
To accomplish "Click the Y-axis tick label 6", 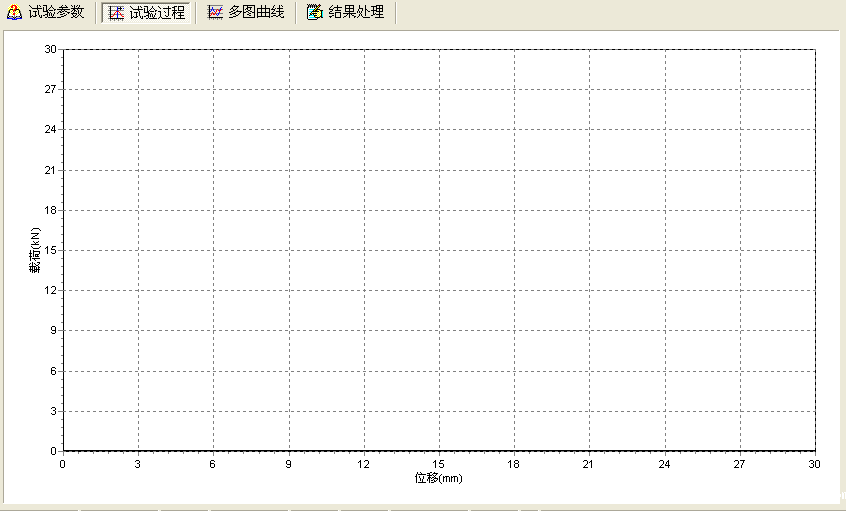I will point(52,371).
